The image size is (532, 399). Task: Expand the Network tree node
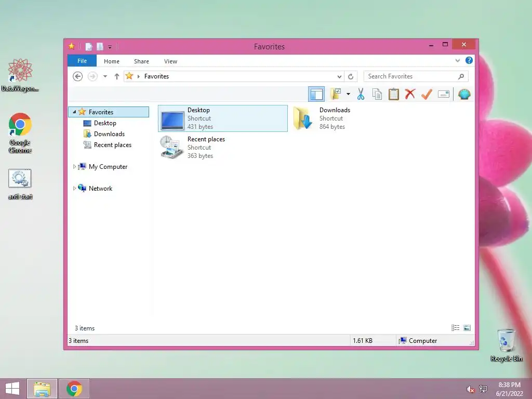tap(74, 188)
